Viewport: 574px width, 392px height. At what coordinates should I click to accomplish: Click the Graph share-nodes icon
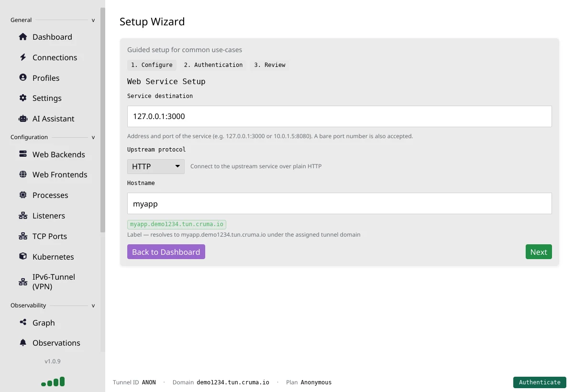click(x=23, y=323)
